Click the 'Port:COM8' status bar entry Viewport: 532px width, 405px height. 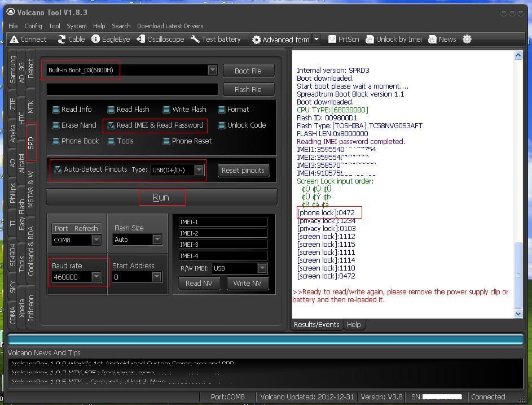(228, 397)
